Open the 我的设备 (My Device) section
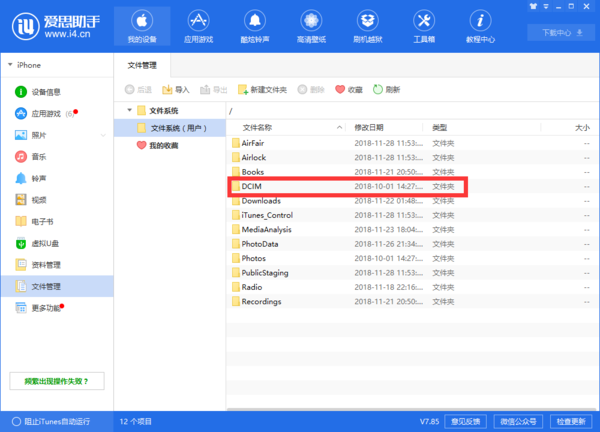600x432 pixels. (142, 26)
